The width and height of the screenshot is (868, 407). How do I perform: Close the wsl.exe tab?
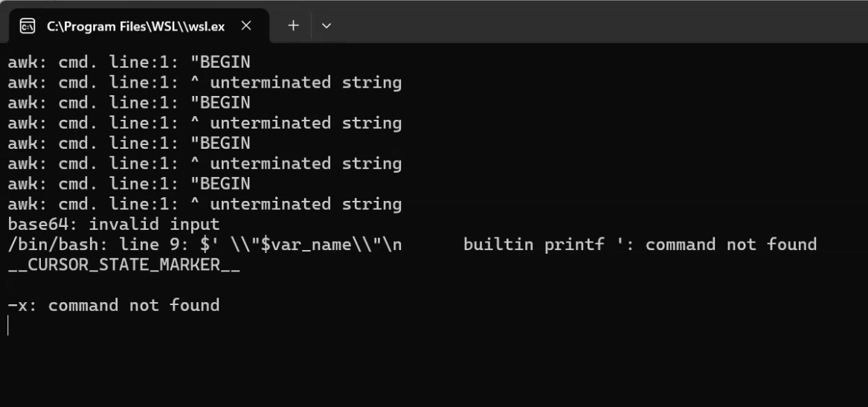[246, 26]
